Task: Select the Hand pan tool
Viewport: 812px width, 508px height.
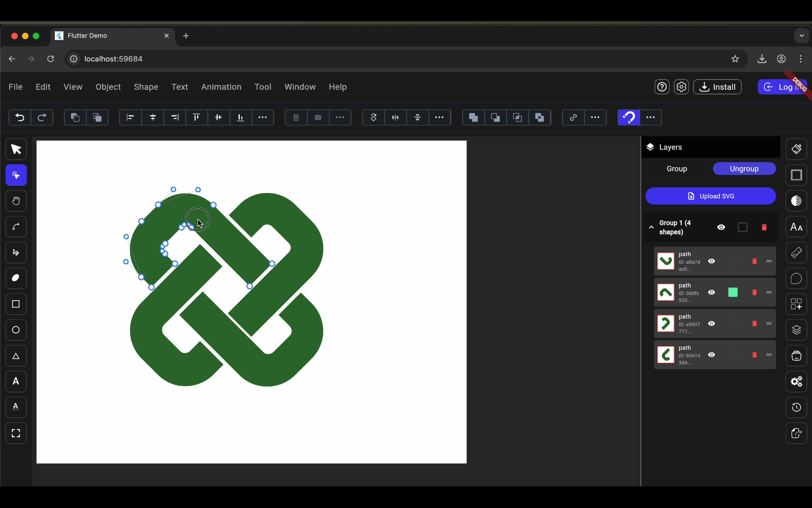Action: pyautogui.click(x=16, y=201)
